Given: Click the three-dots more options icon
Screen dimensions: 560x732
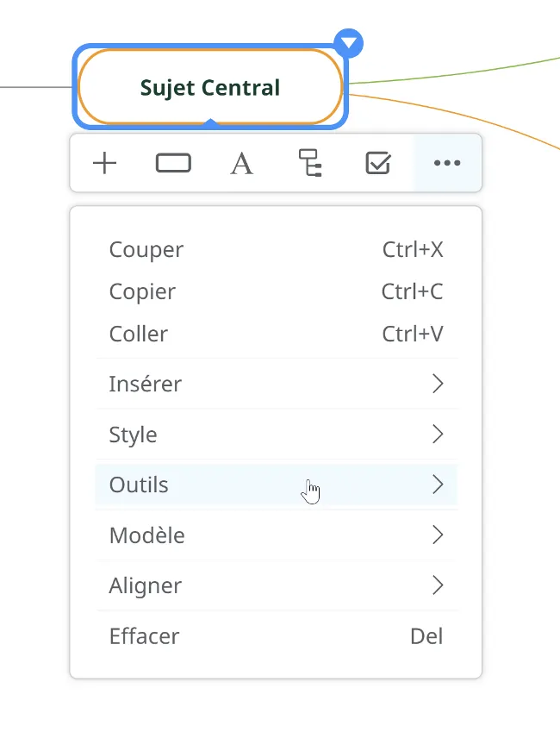Looking at the screenshot, I should pyautogui.click(x=447, y=163).
